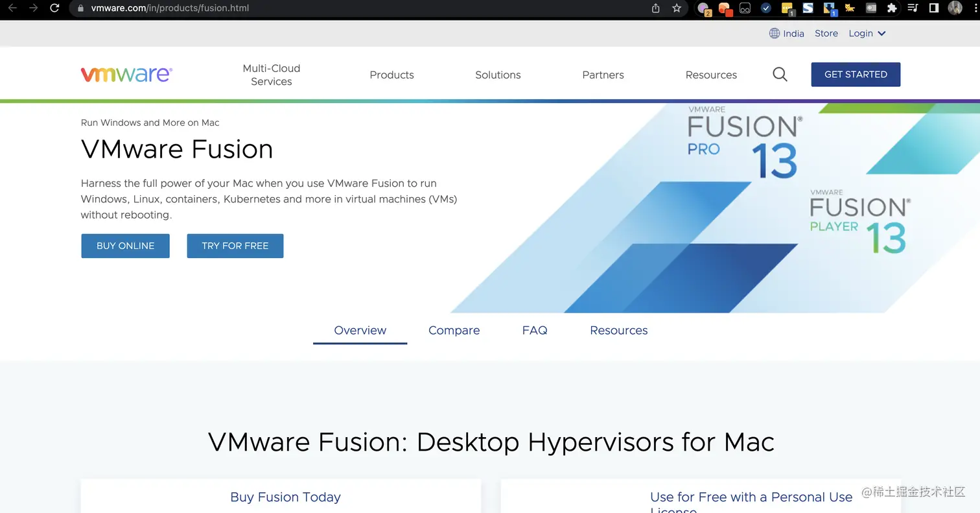Image resolution: width=980 pixels, height=513 pixels.
Task: Expand the Login dropdown chevron
Action: pyautogui.click(x=881, y=34)
